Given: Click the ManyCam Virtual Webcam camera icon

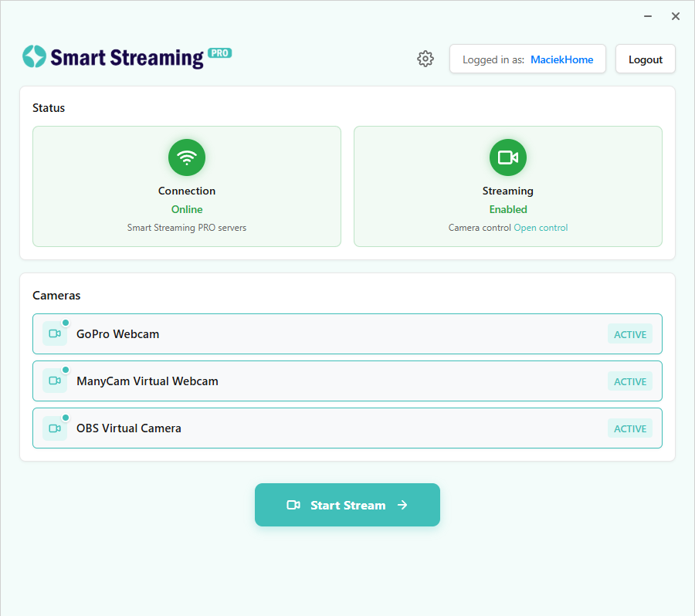Looking at the screenshot, I should (55, 381).
